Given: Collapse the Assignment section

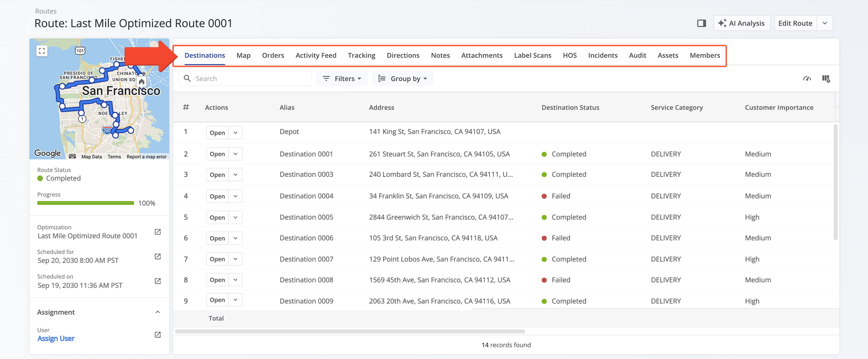Looking at the screenshot, I should pyautogui.click(x=158, y=312).
